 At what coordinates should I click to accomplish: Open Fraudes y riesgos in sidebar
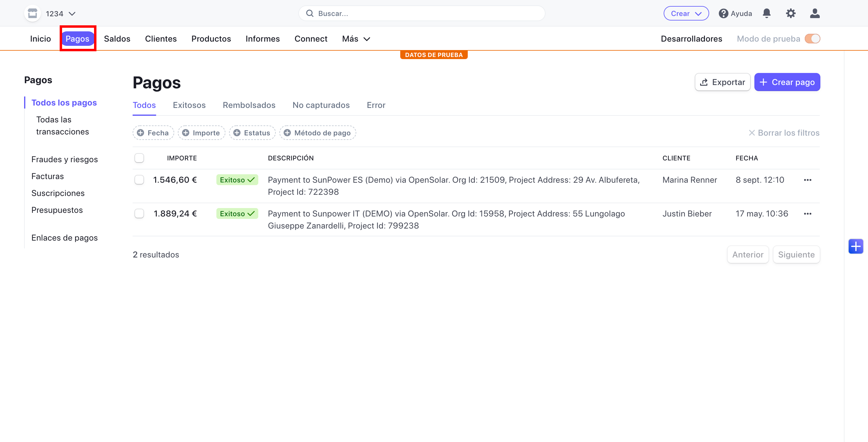[65, 159]
